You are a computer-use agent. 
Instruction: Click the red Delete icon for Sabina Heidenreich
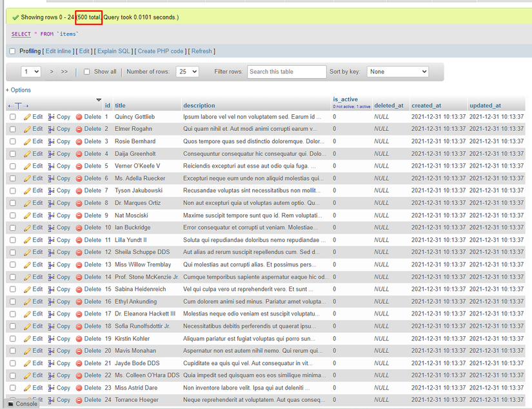point(79,290)
